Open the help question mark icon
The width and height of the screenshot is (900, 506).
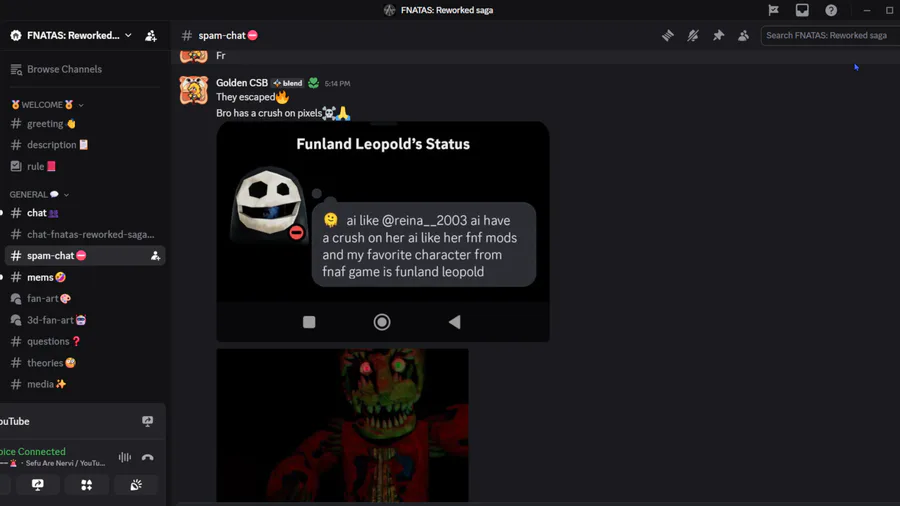(x=831, y=10)
